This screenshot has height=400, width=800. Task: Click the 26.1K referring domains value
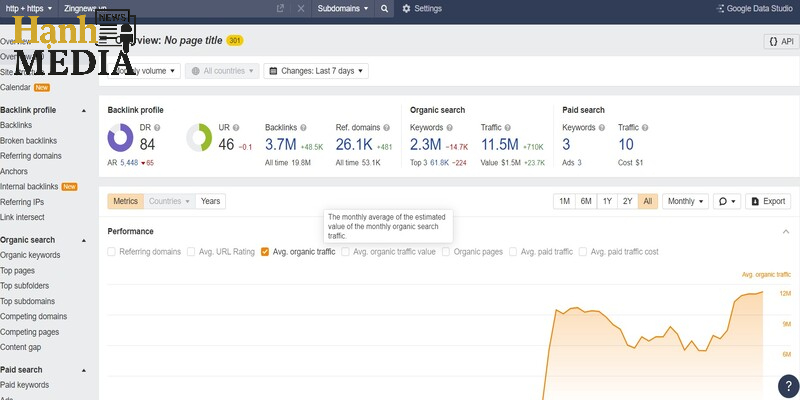pos(354,144)
